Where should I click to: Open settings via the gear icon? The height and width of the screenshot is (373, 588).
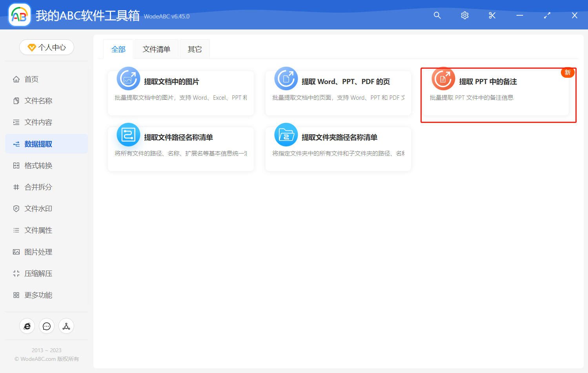[464, 15]
